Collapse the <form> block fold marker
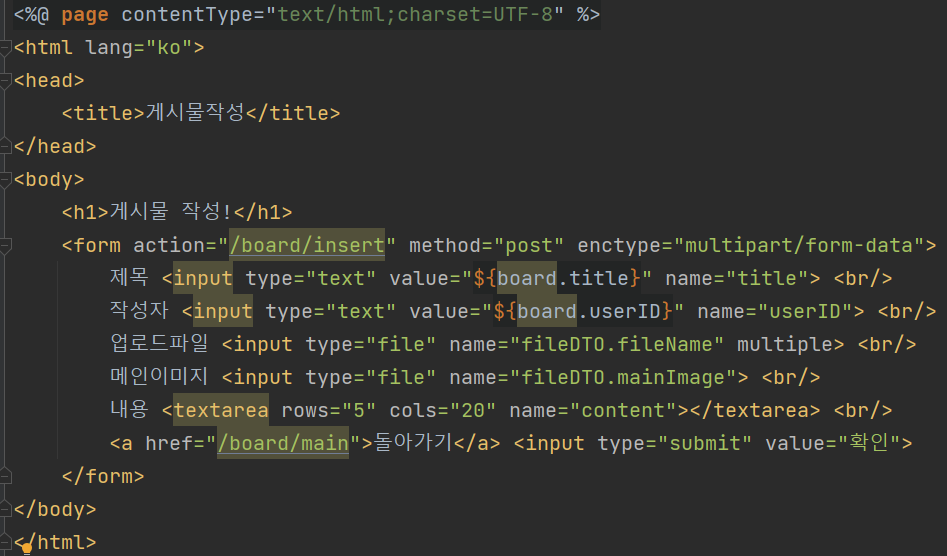Screen dimensions: 947x556 point(5,246)
